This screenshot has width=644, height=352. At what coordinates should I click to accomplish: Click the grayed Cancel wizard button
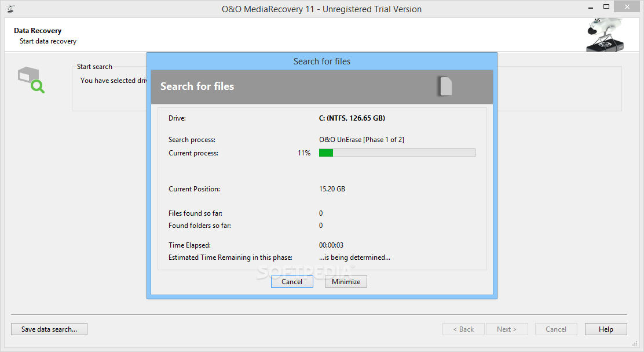(x=556, y=329)
